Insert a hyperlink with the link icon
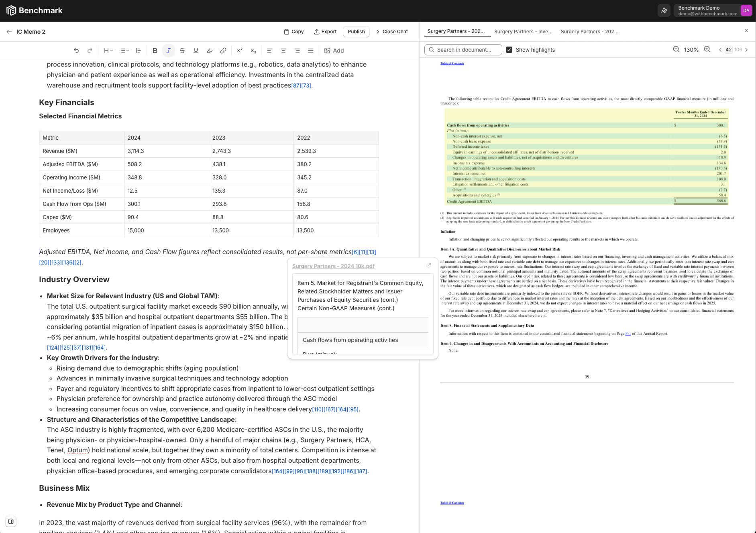 223,51
